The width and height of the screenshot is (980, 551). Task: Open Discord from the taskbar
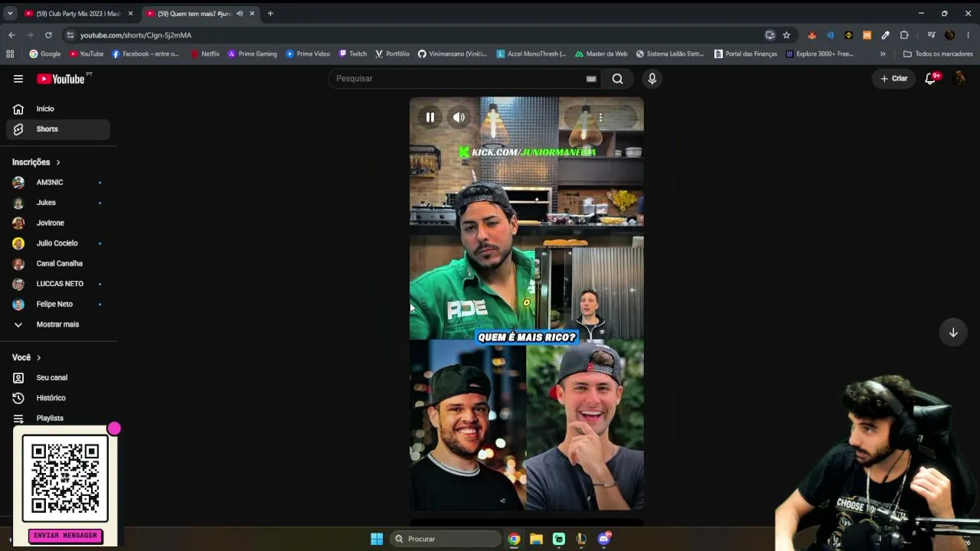(603, 539)
